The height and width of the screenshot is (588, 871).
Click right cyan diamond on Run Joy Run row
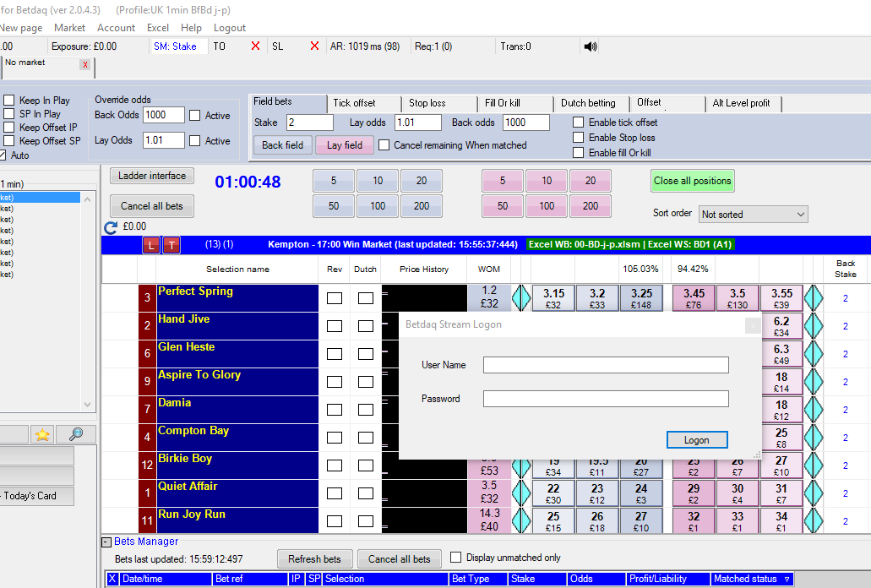814,520
